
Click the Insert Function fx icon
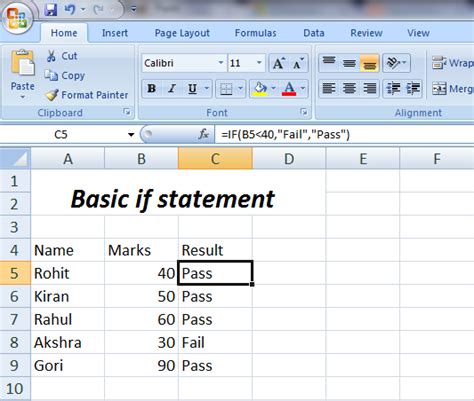[203, 134]
